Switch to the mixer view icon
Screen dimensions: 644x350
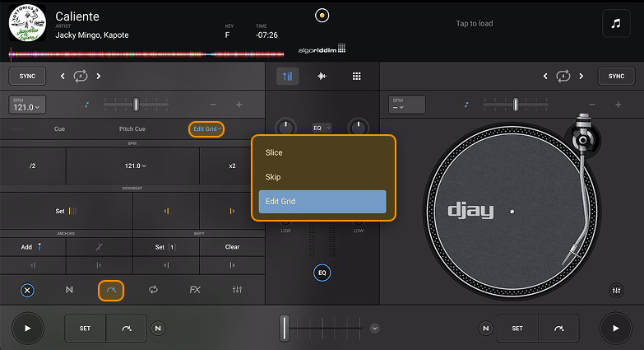[x=288, y=76]
